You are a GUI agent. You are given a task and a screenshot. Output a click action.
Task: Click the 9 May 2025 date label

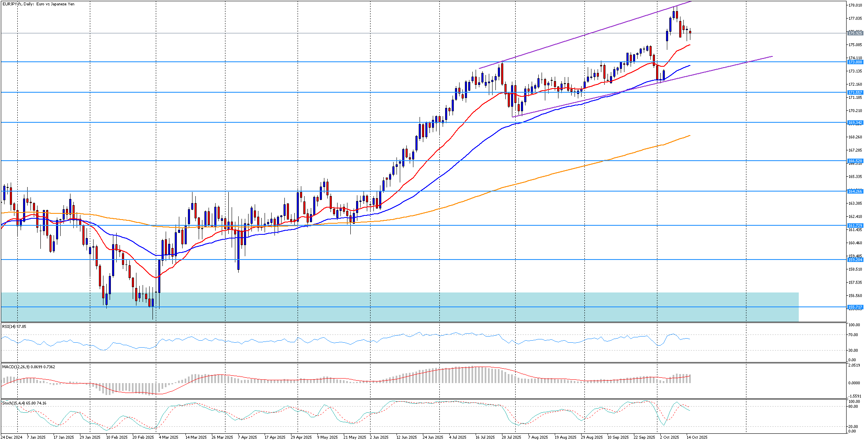[328, 437]
